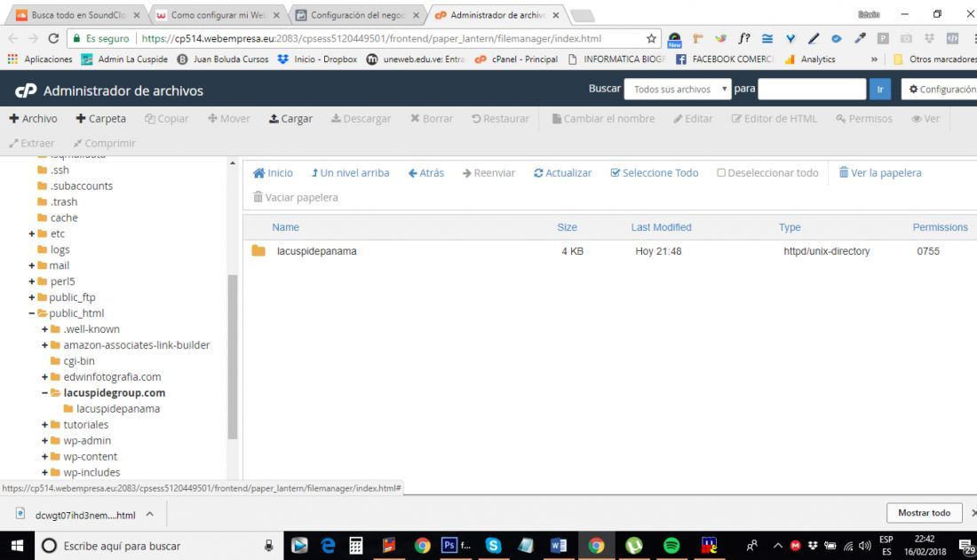The image size is (977, 560).
Task: Select the lacuspidepanama row in file list
Action: click(609, 251)
